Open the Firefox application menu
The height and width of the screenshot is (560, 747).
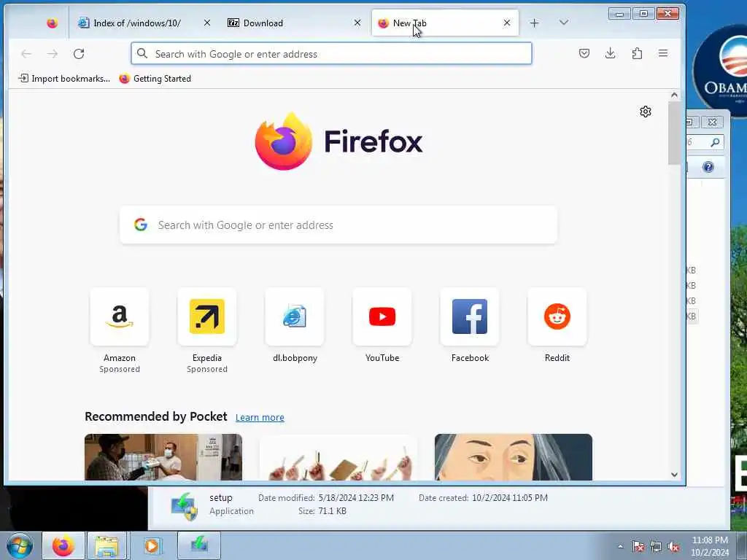(663, 53)
